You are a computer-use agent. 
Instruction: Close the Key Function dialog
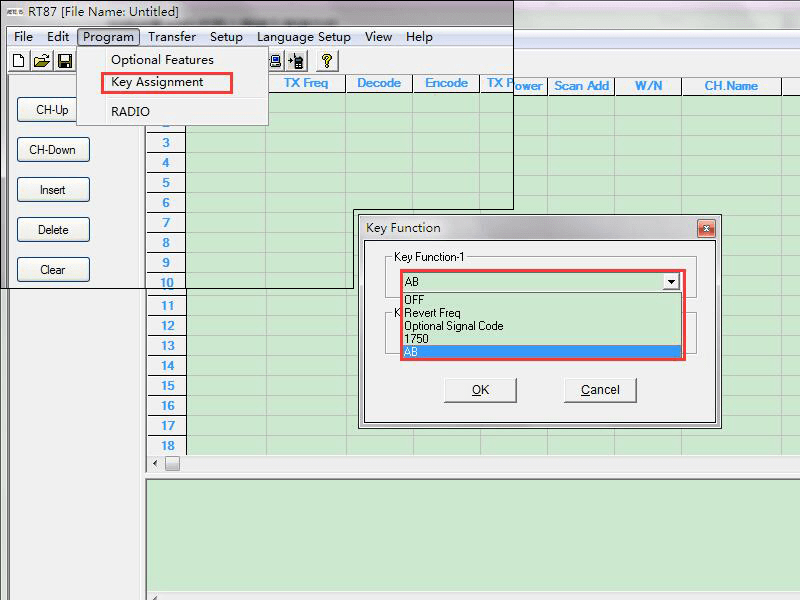tap(706, 228)
